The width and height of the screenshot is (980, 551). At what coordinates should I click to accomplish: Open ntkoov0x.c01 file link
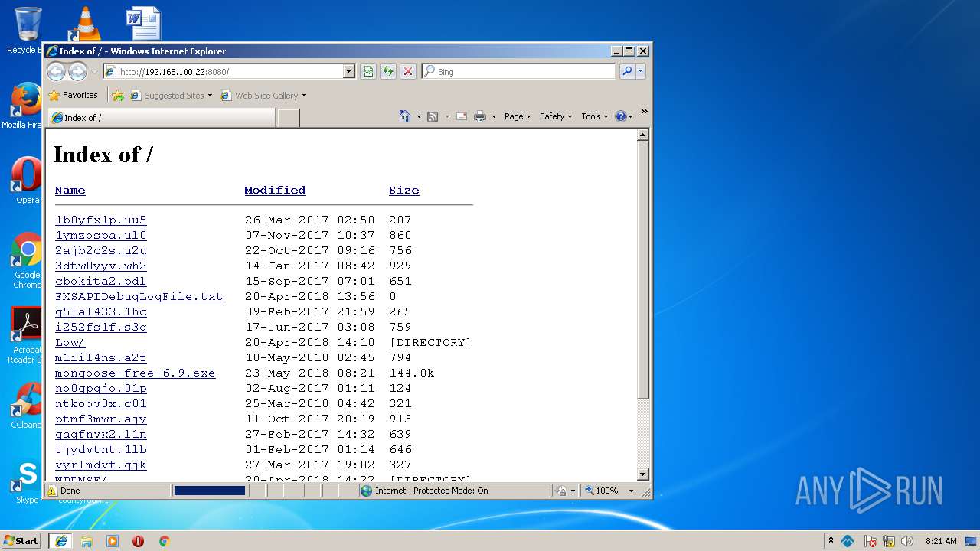(100, 404)
